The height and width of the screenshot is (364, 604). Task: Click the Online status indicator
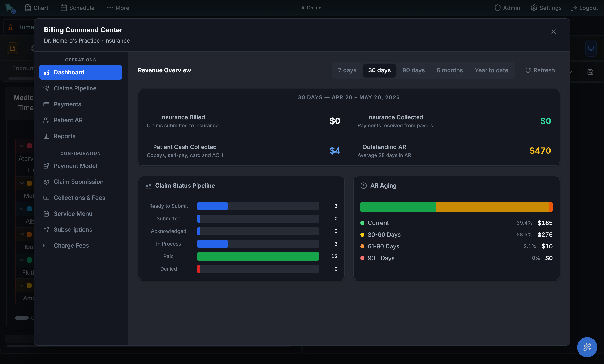311,8
